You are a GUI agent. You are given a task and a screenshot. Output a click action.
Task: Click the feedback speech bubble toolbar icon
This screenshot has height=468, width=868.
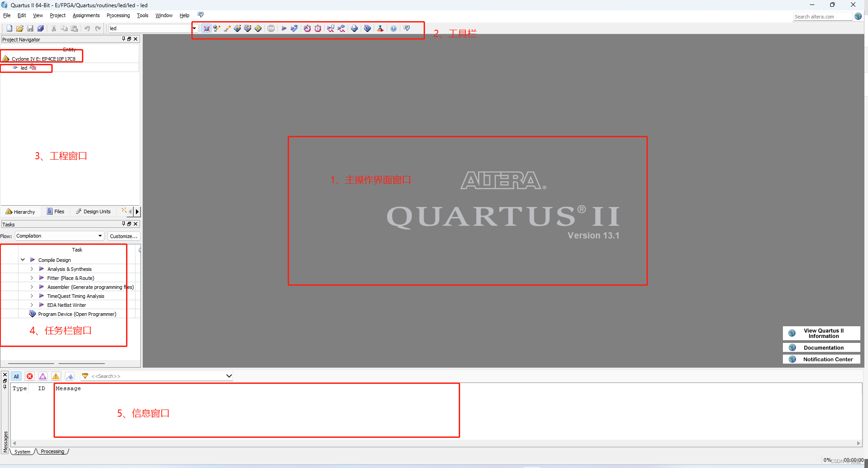click(x=407, y=28)
